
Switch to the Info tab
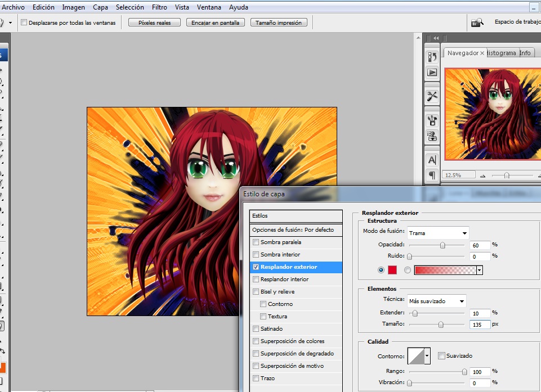[x=525, y=53]
